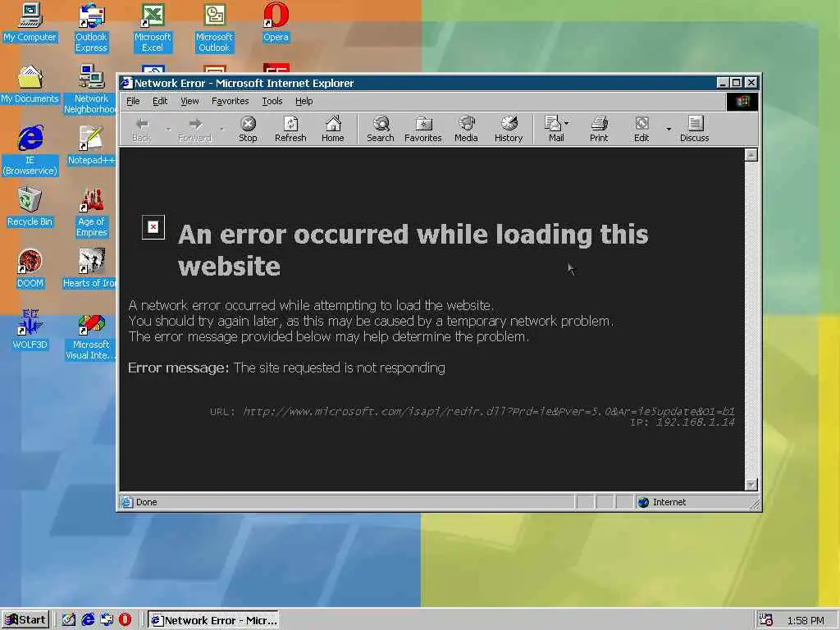Print the page with Print icon
840x630 pixels.
click(x=599, y=130)
